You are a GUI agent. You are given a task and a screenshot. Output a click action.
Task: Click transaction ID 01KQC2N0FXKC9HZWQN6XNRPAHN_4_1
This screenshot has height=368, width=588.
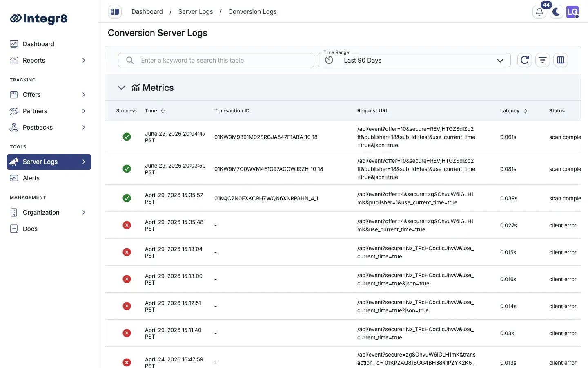pyautogui.click(x=266, y=198)
